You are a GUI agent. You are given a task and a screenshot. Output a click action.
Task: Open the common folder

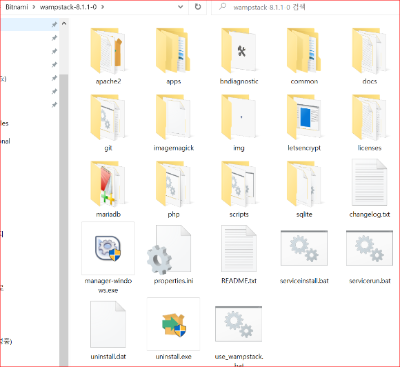point(304,56)
